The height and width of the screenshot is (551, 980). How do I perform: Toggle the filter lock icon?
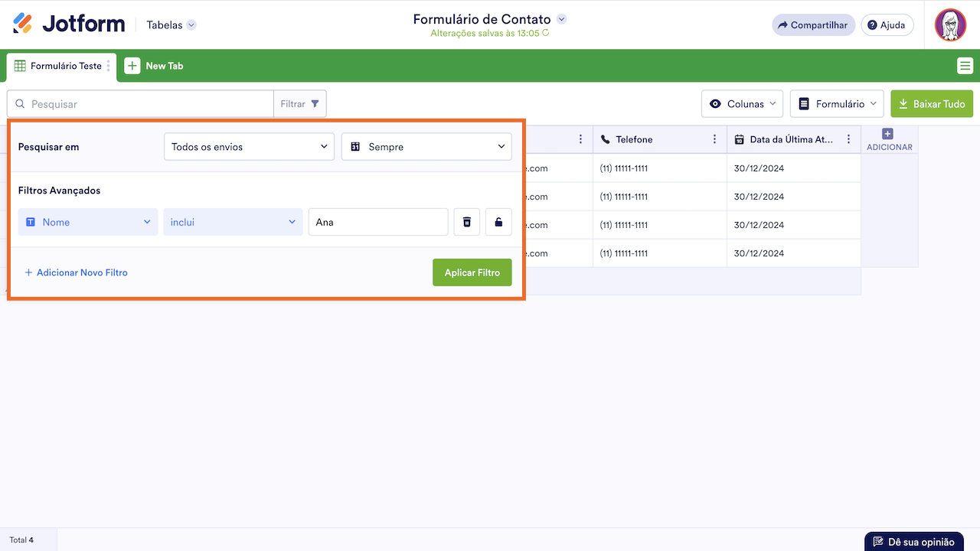click(498, 222)
